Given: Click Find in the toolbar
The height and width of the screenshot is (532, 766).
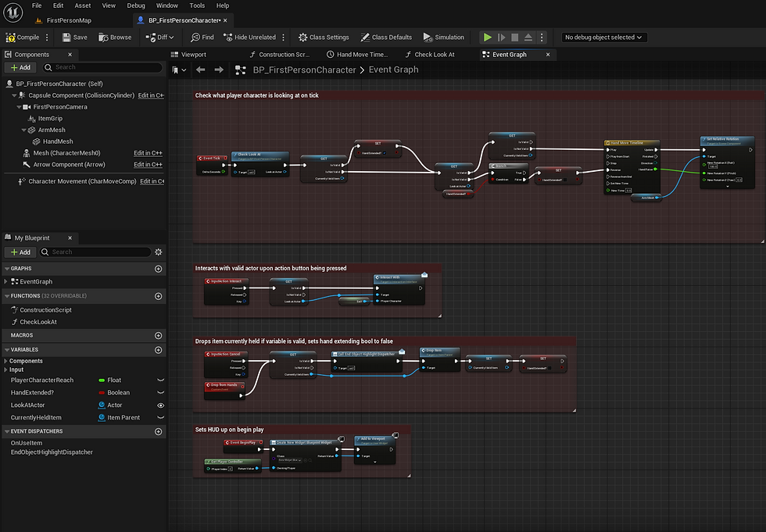Looking at the screenshot, I should click(x=202, y=37).
